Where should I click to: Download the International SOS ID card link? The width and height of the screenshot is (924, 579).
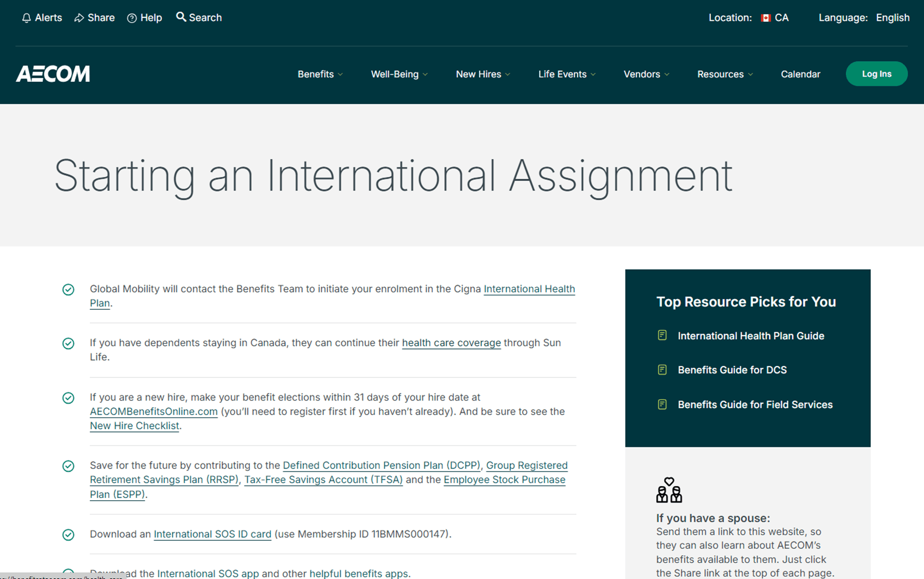click(x=212, y=534)
